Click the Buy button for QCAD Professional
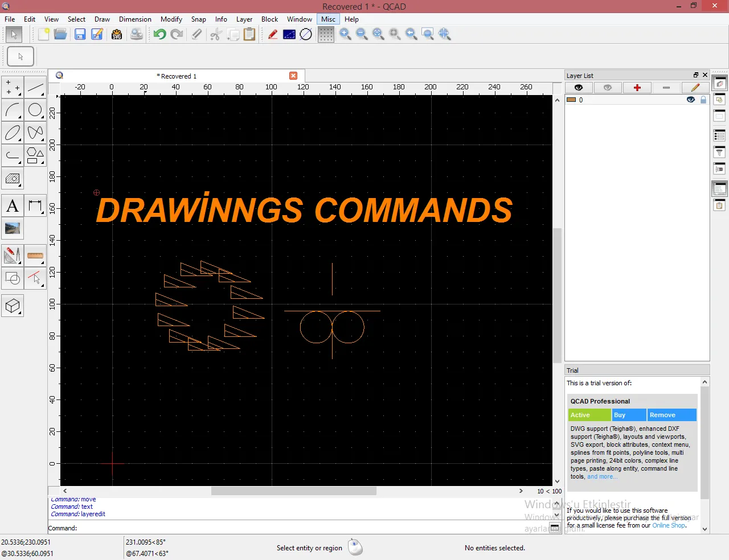This screenshot has width=729, height=560. tap(629, 415)
